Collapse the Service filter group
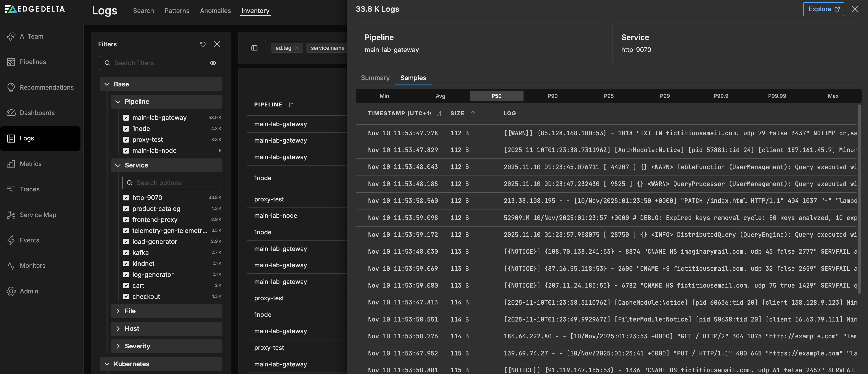Screen dimensions: 868x374 click(x=118, y=165)
